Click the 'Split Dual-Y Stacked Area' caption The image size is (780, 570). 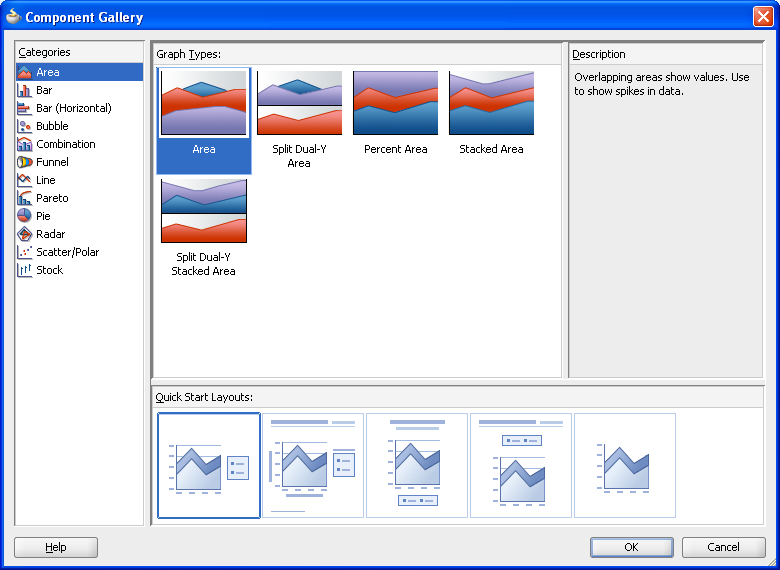click(x=203, y=264)
